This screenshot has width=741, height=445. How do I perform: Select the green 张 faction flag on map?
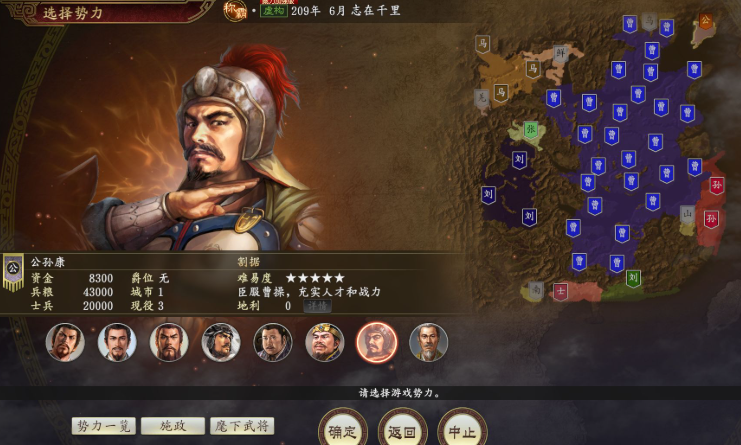tap(531, 129)
